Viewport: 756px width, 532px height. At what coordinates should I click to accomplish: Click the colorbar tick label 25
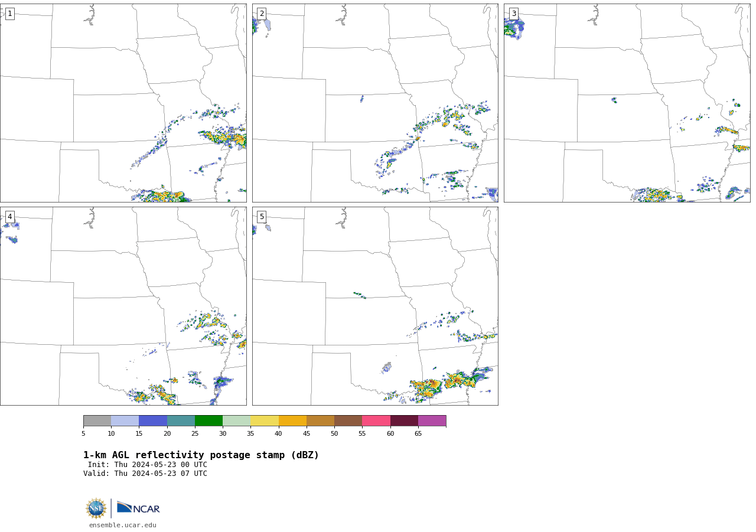[195, 434]
